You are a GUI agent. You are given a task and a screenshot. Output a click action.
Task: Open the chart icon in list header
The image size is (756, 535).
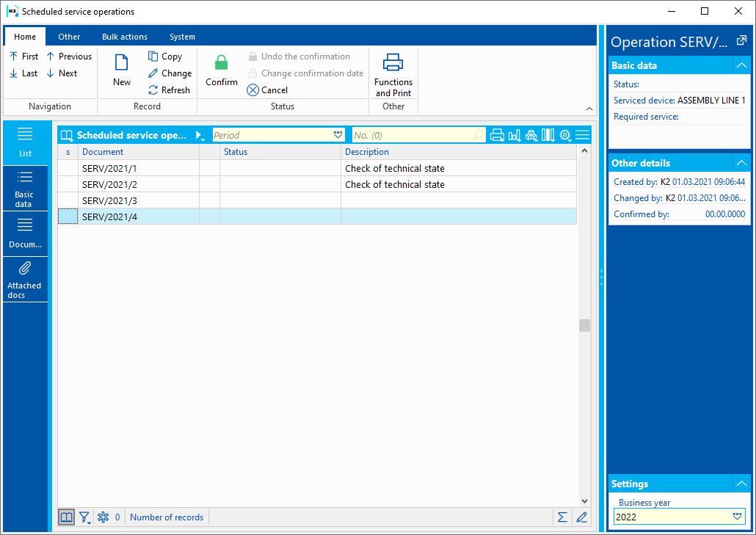pos(515,136)
